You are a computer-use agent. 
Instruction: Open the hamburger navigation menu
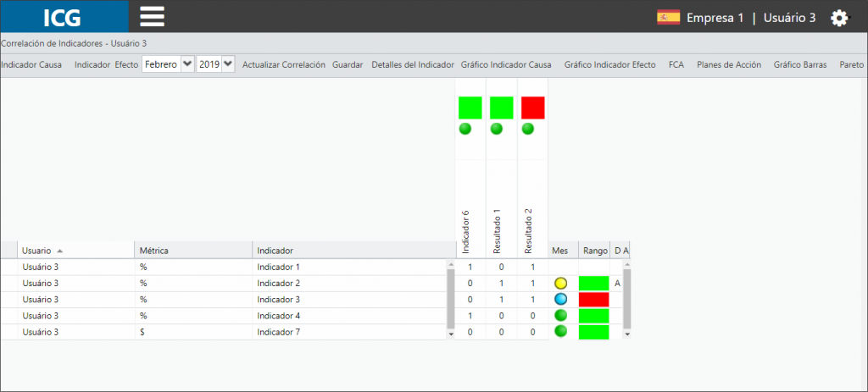click(153, 17)
